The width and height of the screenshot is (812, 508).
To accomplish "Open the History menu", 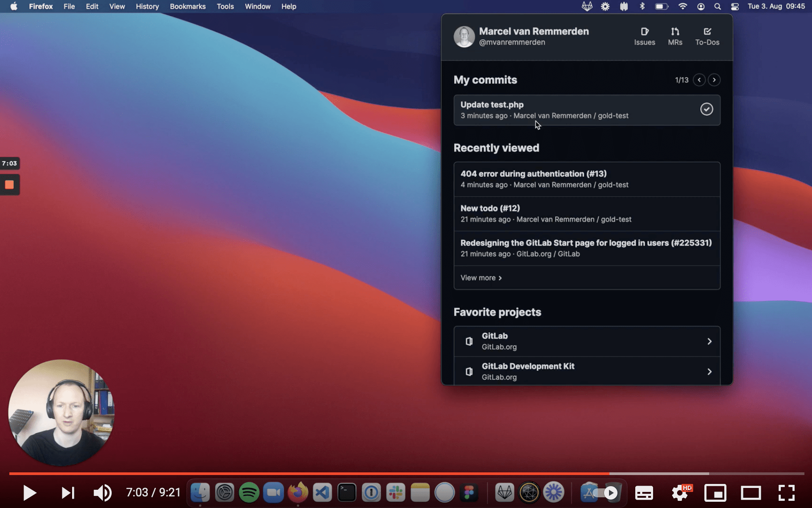I will [147, 6].
